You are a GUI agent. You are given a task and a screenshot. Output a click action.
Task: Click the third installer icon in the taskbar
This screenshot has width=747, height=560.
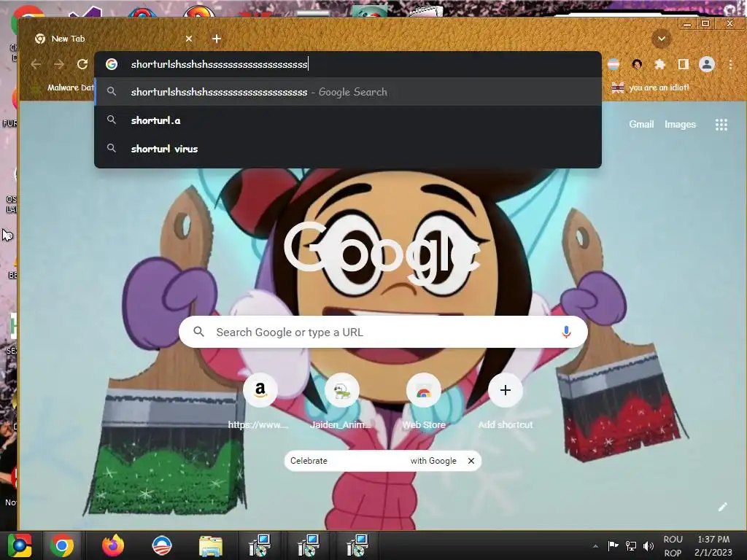[357, 545]
